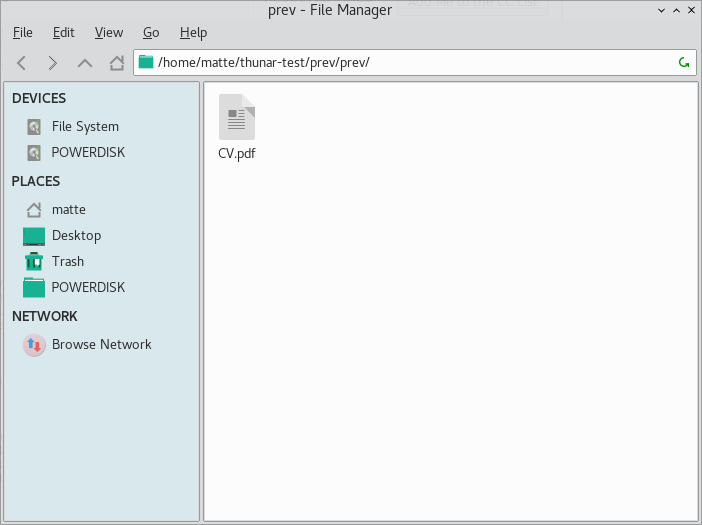
Task: Reload the current folder in location bar
Action: click(684, 62)
